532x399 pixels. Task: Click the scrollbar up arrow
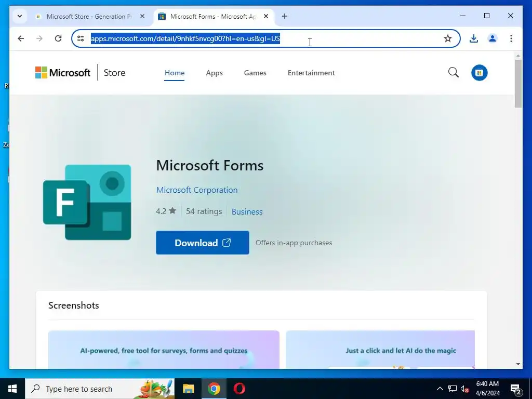click(x=518, y=55)
